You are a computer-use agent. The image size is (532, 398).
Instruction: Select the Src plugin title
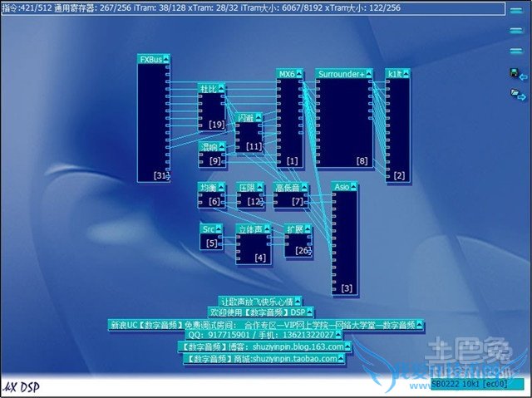209,229
